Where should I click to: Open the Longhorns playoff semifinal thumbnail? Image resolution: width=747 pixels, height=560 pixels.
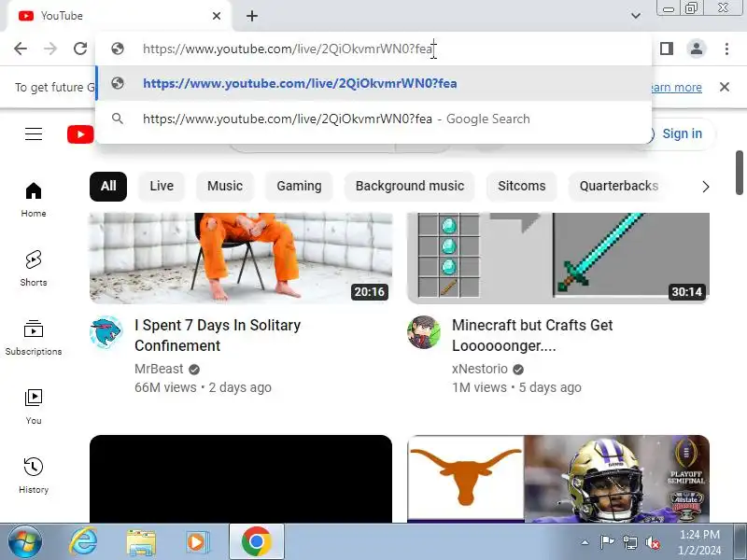click(x=558, y=479)
